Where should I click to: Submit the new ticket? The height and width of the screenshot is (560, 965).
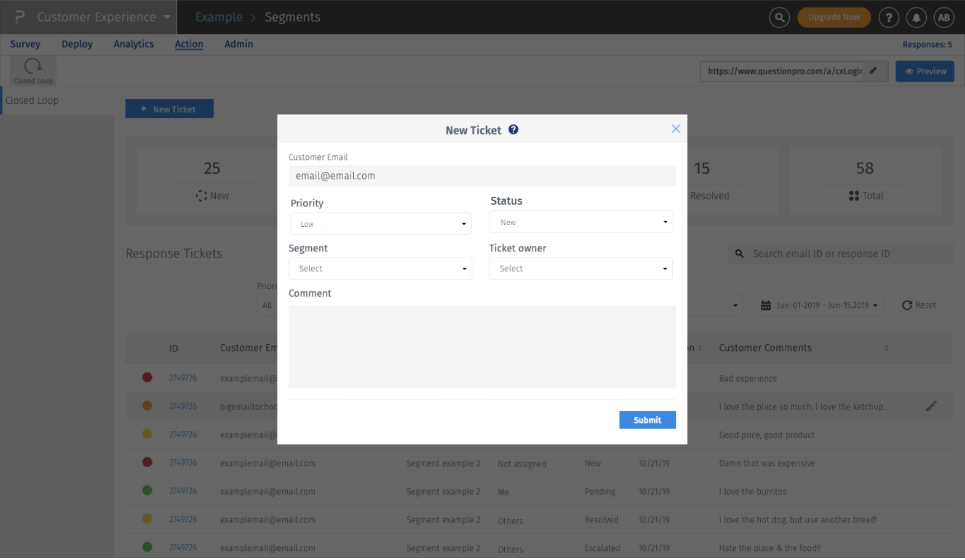[x=648, y=420]
